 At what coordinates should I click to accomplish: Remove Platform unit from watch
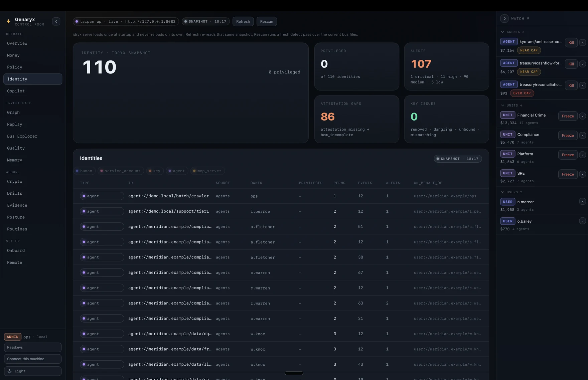pyautogui.click(x=582, y=155)
